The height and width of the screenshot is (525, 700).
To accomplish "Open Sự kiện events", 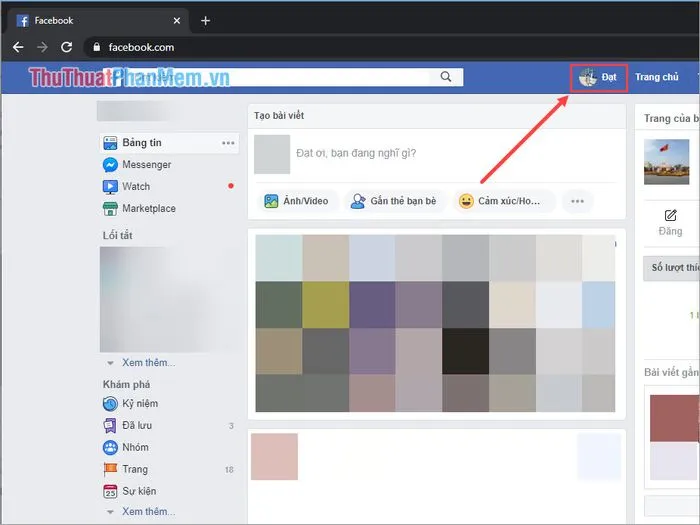I will tap(139, 491).
